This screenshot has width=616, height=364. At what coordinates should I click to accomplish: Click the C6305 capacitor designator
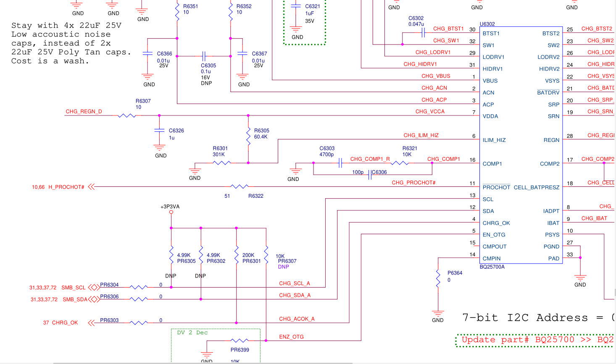208,66
